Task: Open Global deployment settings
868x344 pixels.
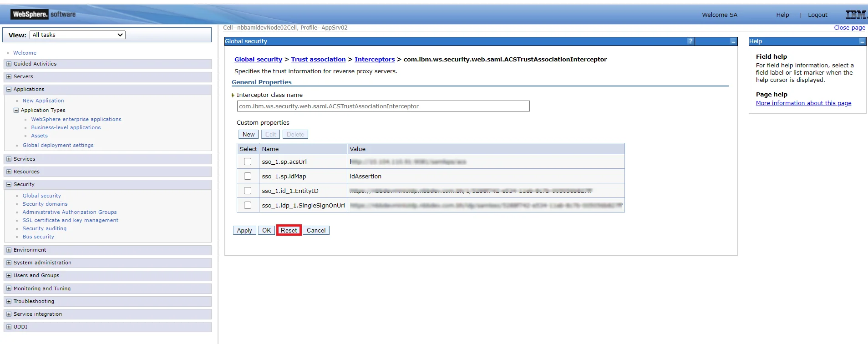Action: click(x=58, y=145)
